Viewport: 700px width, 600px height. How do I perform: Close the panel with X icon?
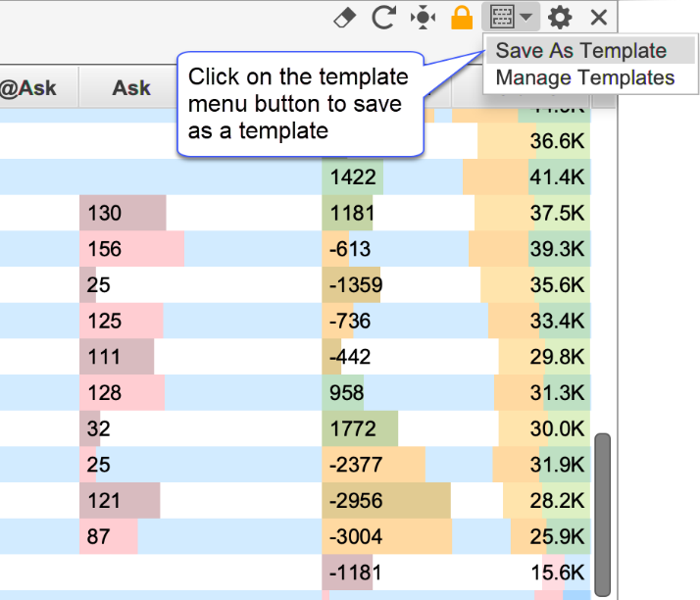coord(599,17)
